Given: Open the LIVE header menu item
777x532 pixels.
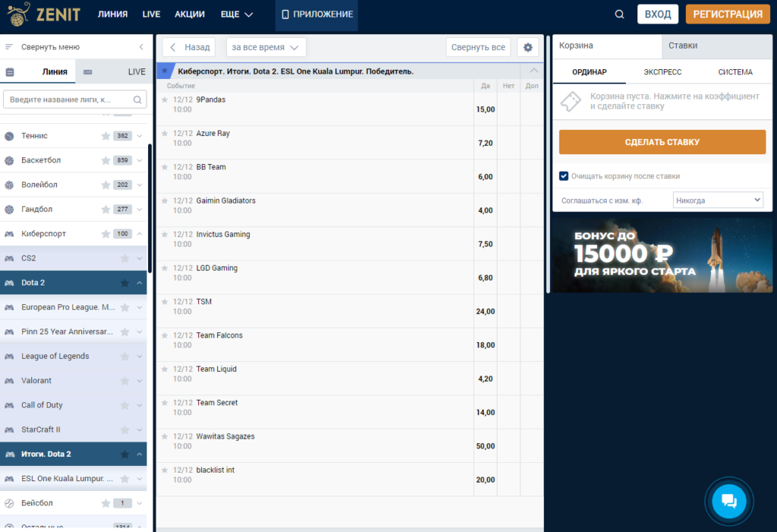Looking at the screenshot, I should pyautogui.click(x=151, y=14).
